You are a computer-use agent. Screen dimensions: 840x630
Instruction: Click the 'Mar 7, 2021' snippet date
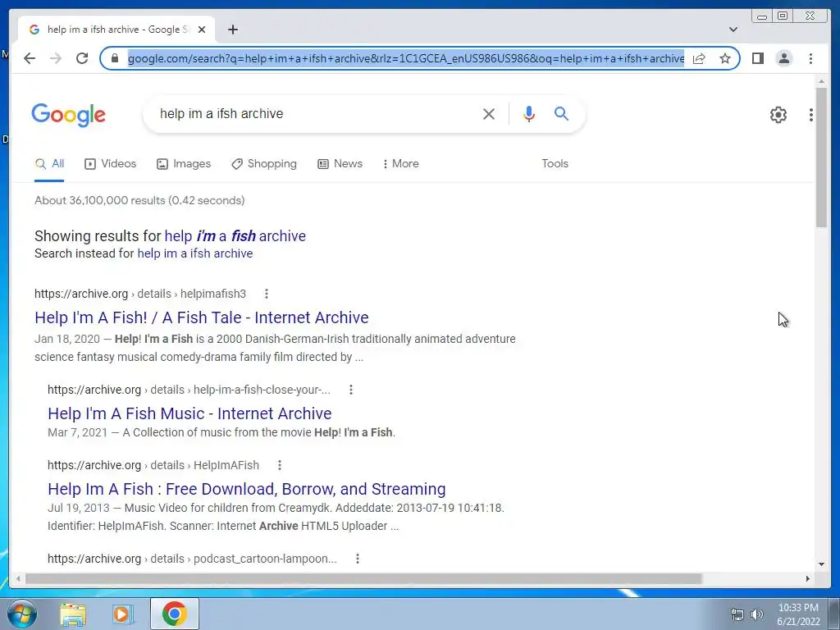click(x=78, y=432)
